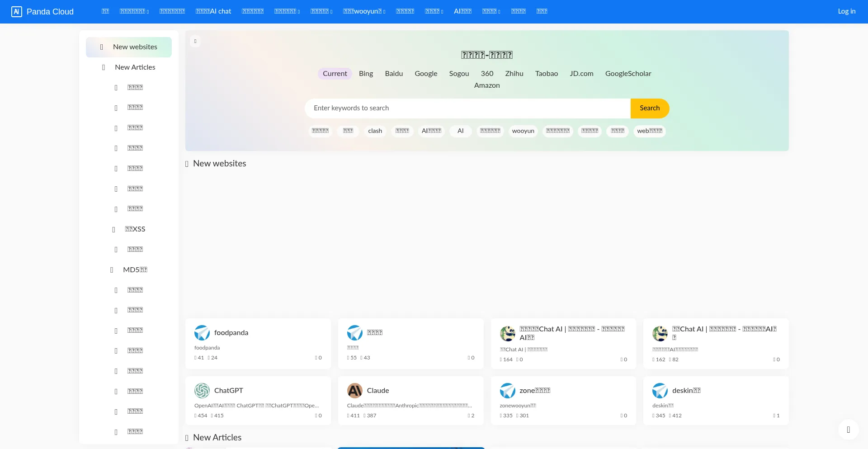The height and width of the screenshot is (449, 868).
Task: Open New Articles in the sidebar
Action: 129,67
